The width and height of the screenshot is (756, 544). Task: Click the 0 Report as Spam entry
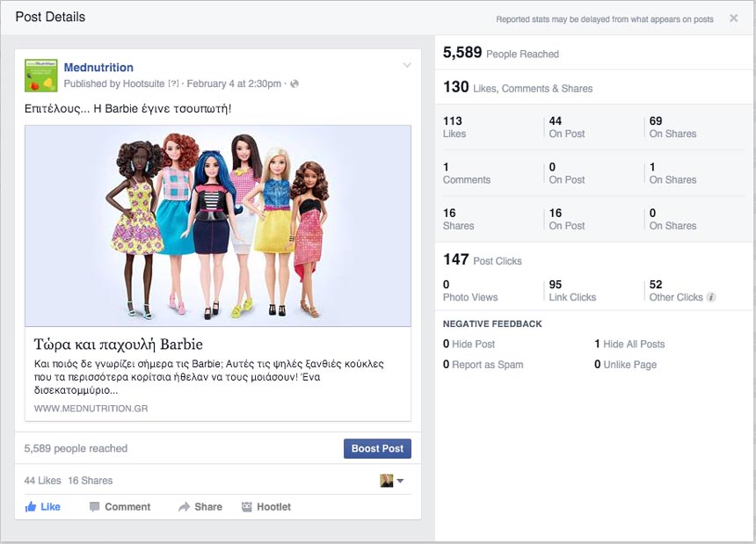pyautogui.click(x=483, y=365)
